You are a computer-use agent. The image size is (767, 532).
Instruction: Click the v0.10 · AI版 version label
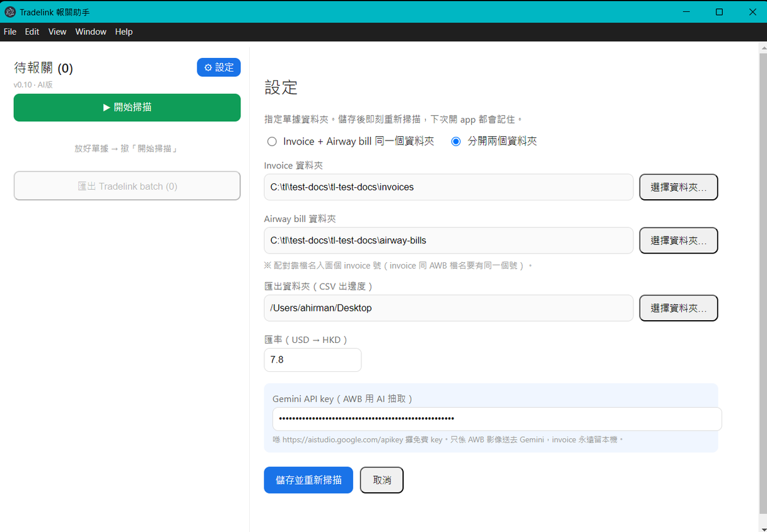coord(33,84)
